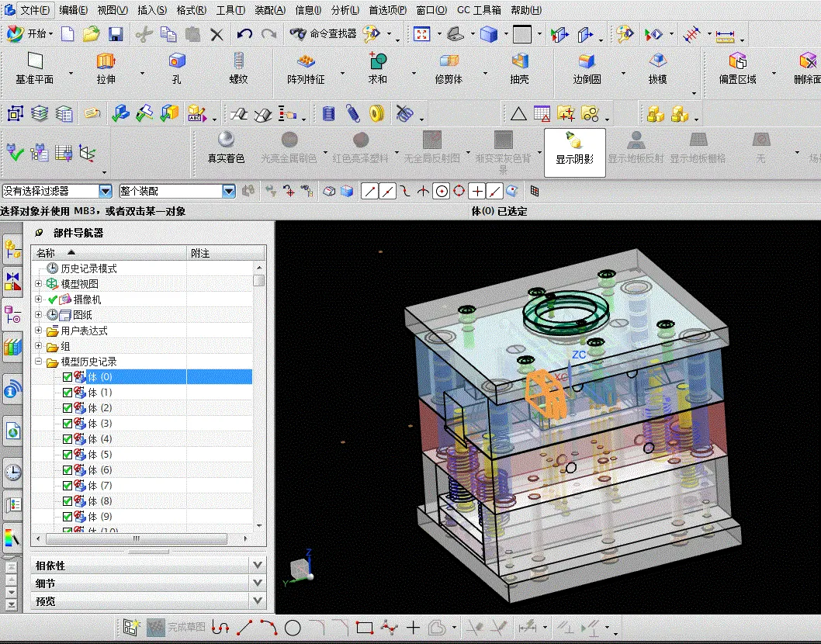Image resolution: width=821 pixels, height=644 pixels.
Task: Toggle the 体 (7) checkbox
Action: pyautogui.click(x=68, y=486)
